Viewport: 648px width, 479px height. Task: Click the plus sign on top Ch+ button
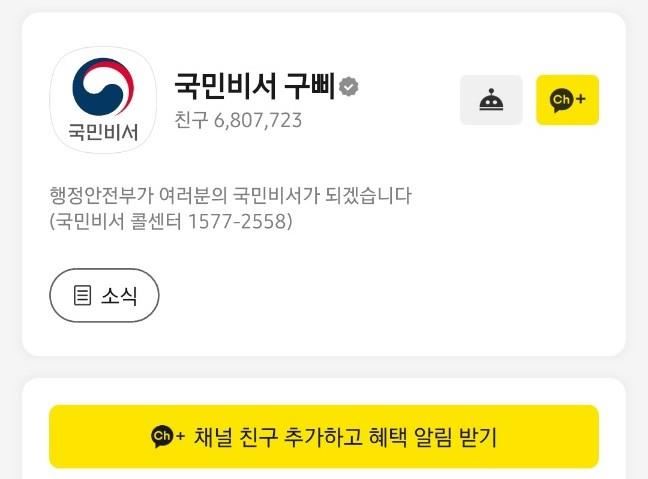click(x=581, y=99)
